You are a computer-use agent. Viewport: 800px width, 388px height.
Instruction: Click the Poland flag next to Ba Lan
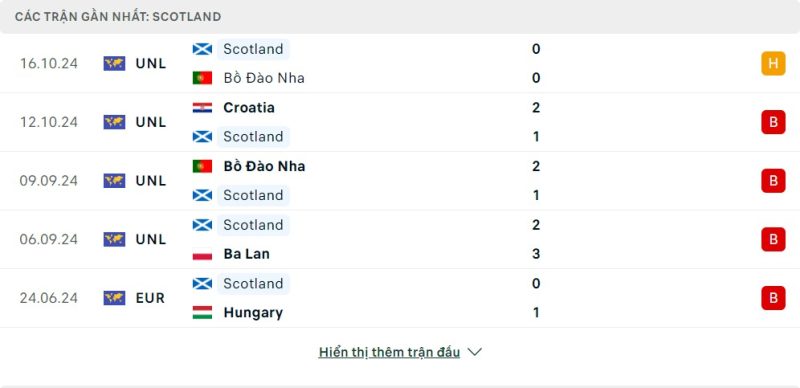[x=202, y=254]
